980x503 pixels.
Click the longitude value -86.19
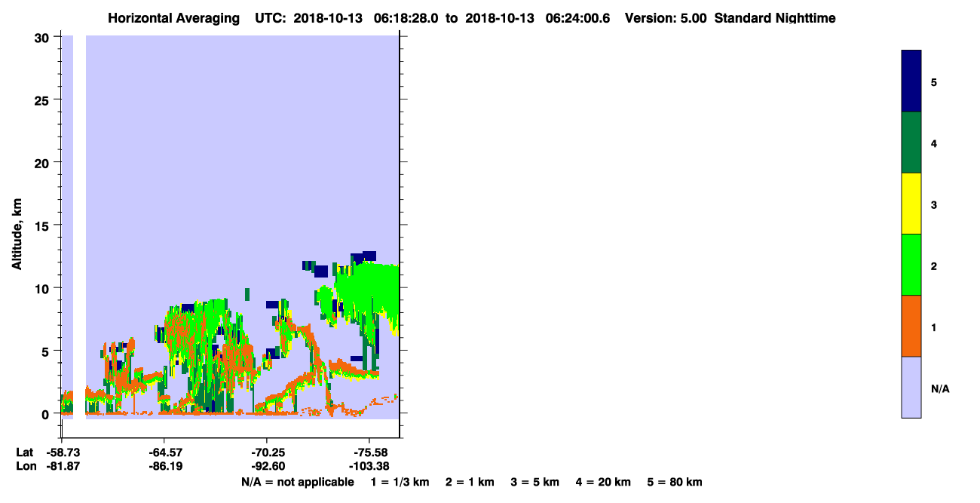[164, 466]
